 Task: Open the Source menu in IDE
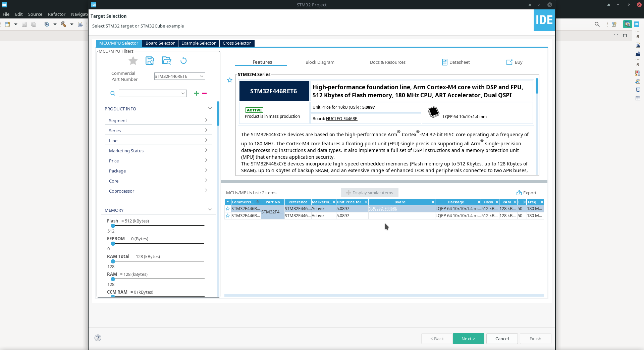(x=35, y=14)
